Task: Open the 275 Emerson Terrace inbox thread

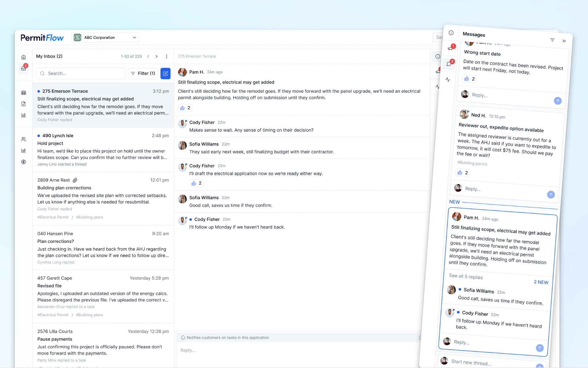Action: pyautogui.click(x=103, y=105)
